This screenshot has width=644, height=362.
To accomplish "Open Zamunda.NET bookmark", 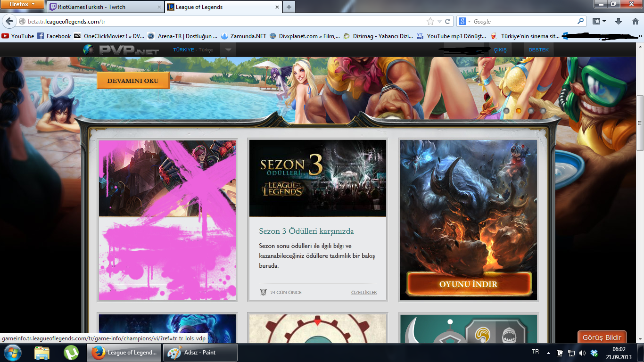I will [x=244, y=36].
